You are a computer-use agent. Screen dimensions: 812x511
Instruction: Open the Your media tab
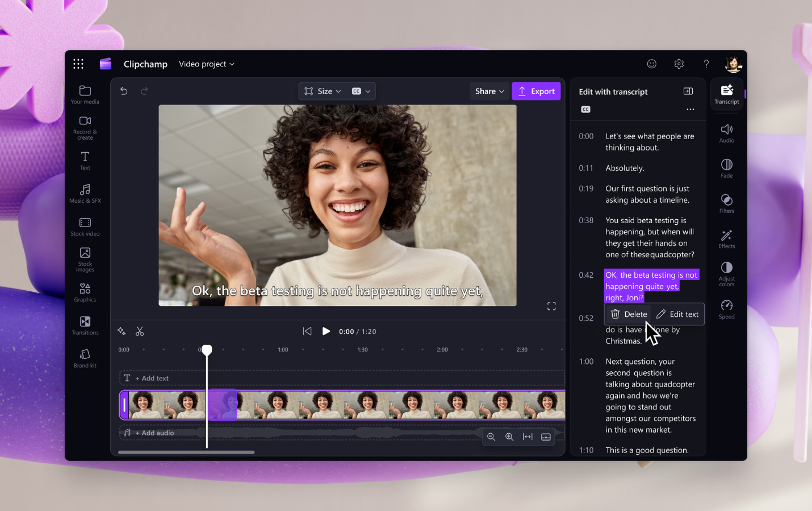click(x=85, y=95)
